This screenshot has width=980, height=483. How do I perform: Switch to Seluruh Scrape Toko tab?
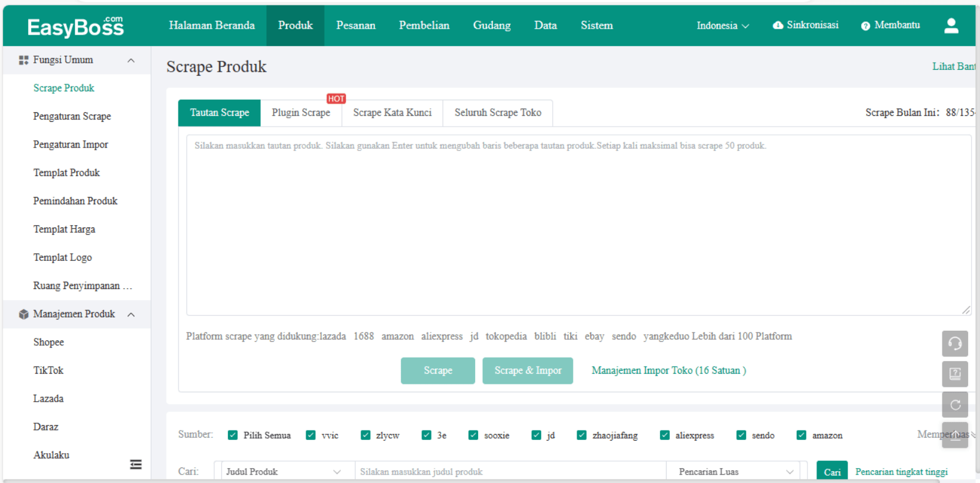[498, 113]
